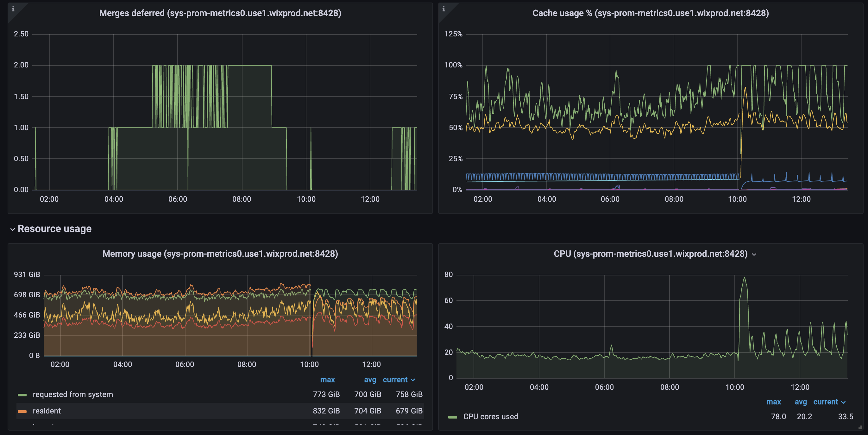Click the info icon on Cache usage % panel
Screen dimensions: 868x435
click(444, 9)
